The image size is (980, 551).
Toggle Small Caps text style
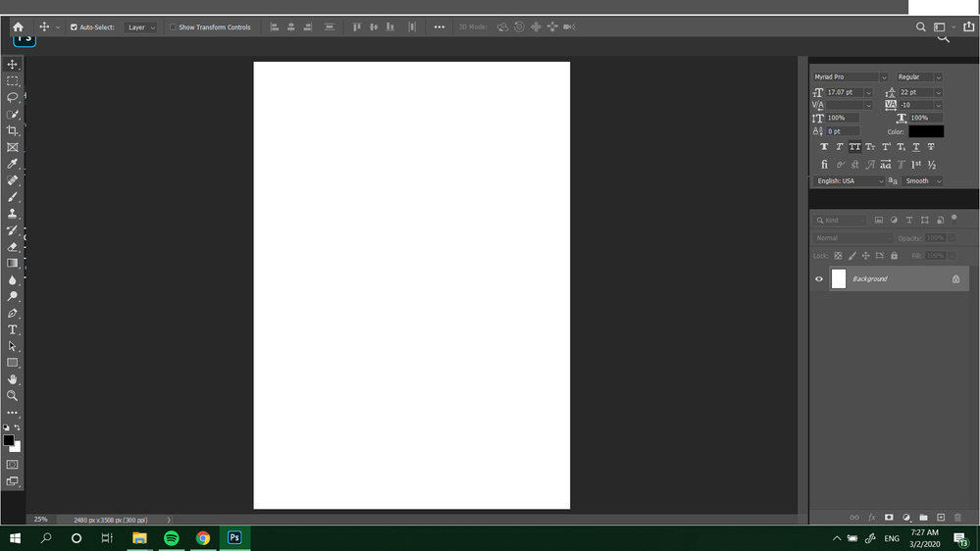coord(870,147)
